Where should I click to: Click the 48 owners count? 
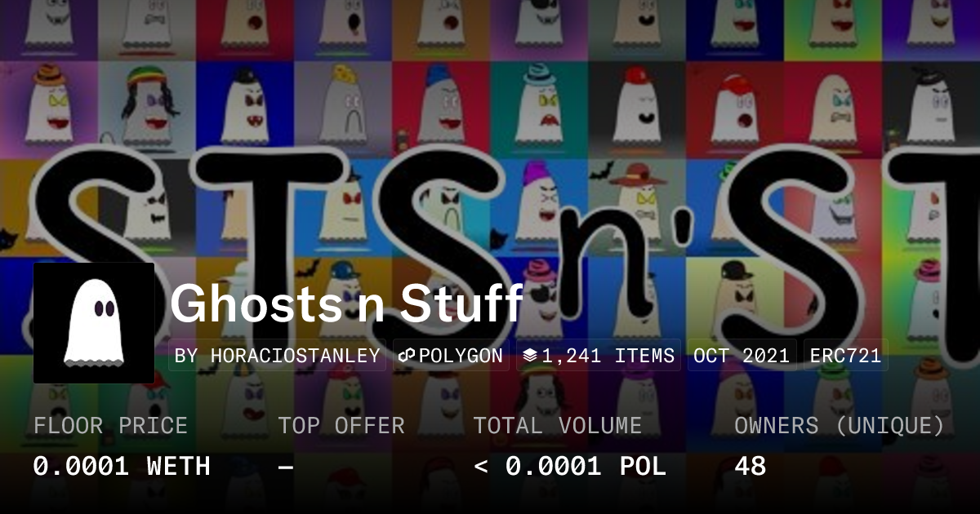[x=751, y=467]
